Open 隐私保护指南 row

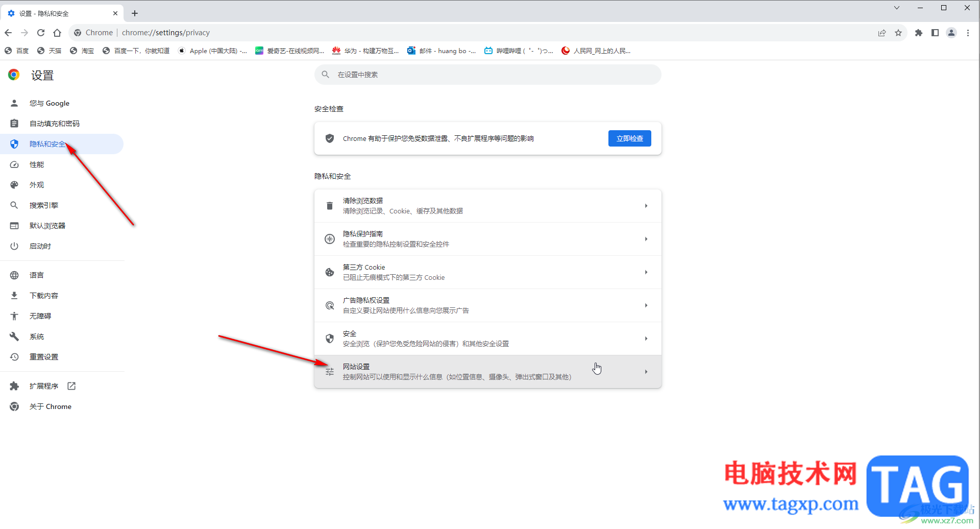487,239
